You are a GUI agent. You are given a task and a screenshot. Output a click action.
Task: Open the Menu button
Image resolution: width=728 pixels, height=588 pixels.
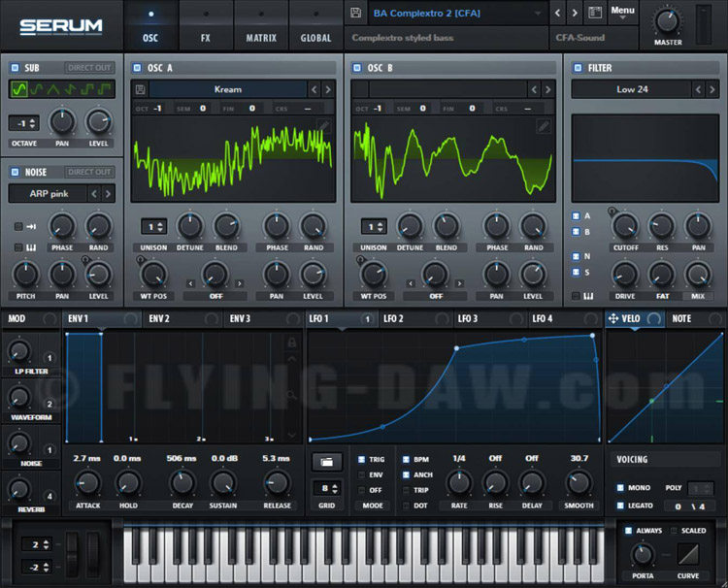(622, 13)
